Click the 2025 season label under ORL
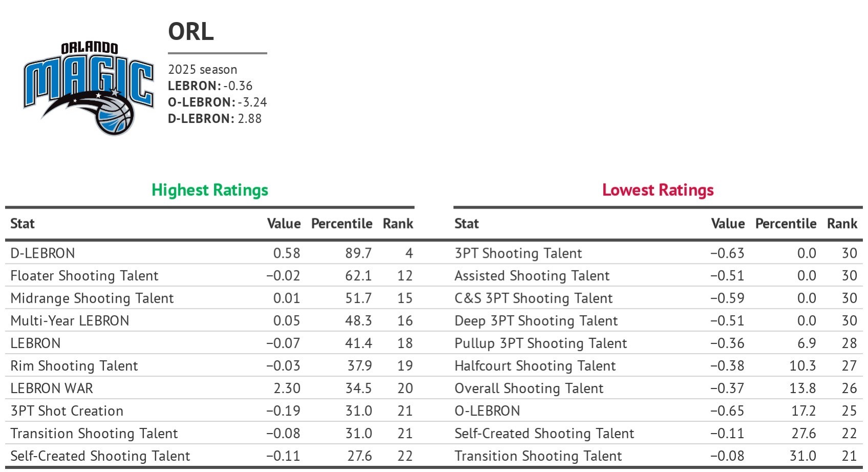Screen dimensions: 868x472 (202, 70)
